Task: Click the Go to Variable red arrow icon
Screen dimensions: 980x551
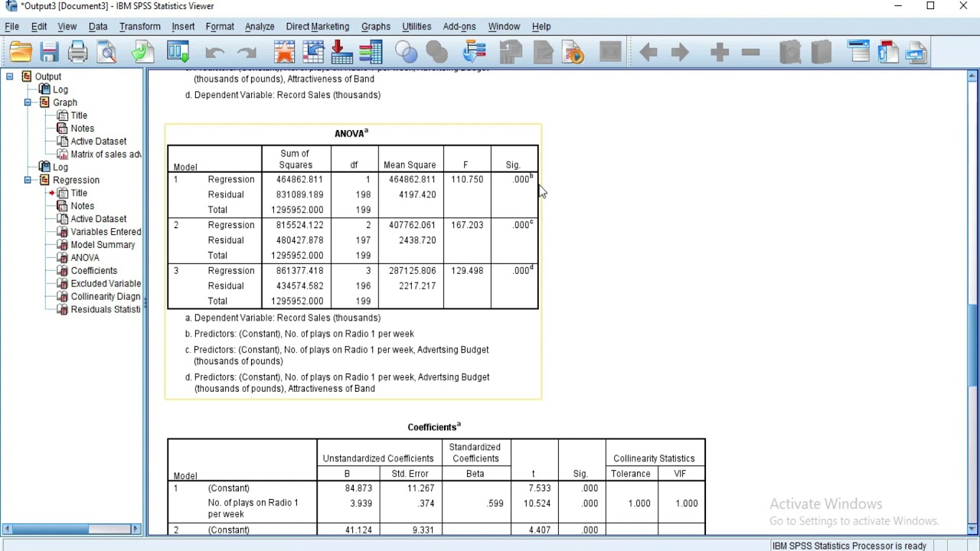Action: tap(341, 52)
